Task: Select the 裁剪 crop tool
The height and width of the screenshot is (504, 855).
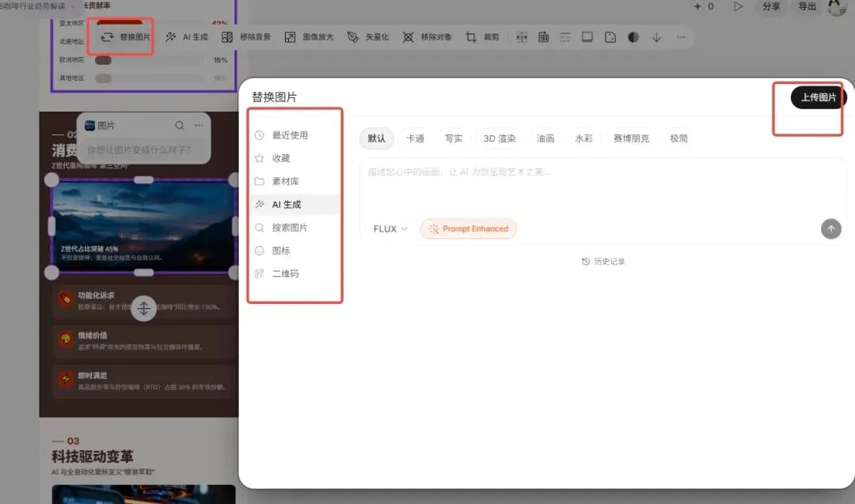Action: click(483, 37)
